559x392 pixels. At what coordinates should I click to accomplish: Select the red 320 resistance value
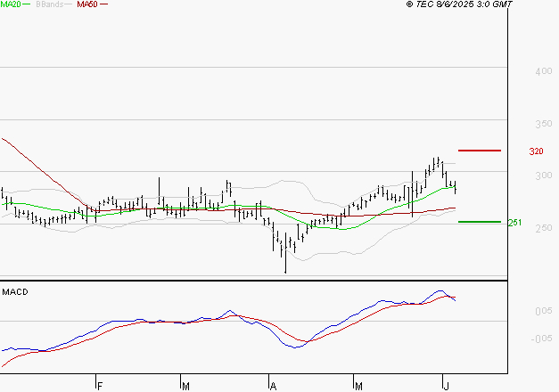pyautogui.click(x=536, y=151)
